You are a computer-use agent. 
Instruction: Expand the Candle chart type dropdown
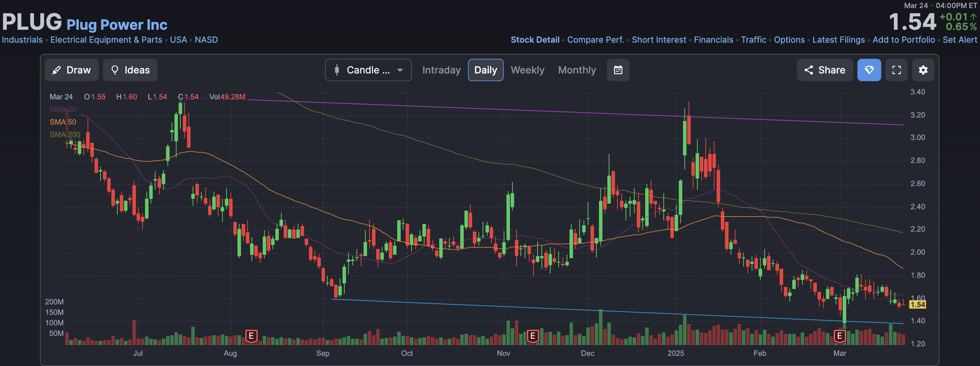click(368, 70)
